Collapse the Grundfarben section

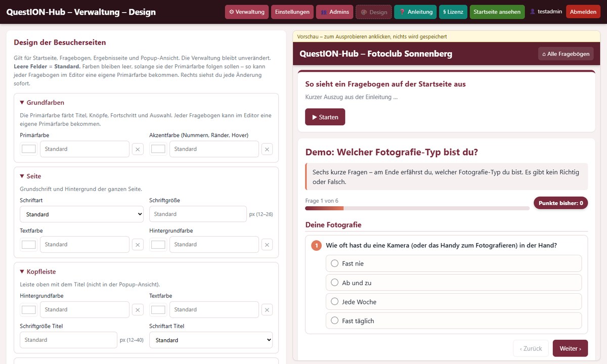click(42, 103)
